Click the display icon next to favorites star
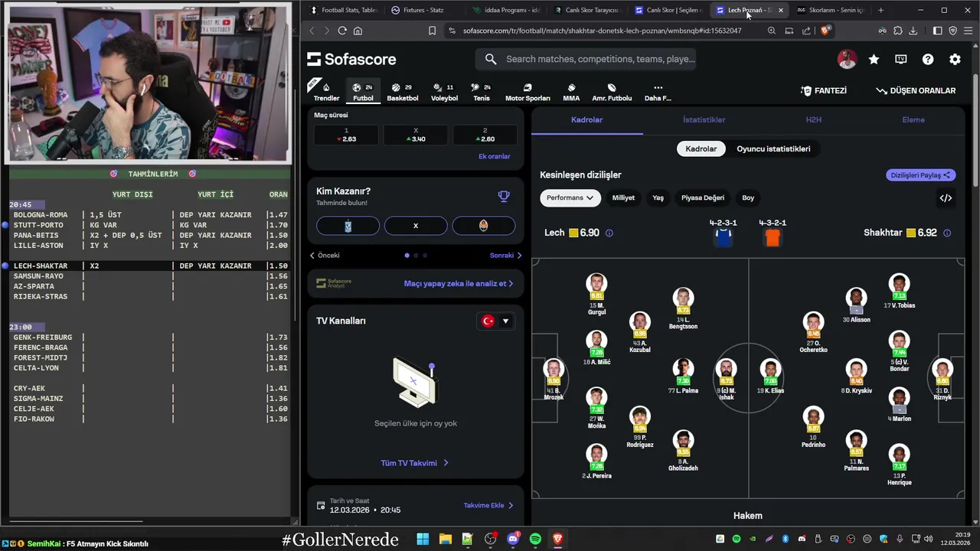This screenshot has width=980, height=551. click(901, 59)
